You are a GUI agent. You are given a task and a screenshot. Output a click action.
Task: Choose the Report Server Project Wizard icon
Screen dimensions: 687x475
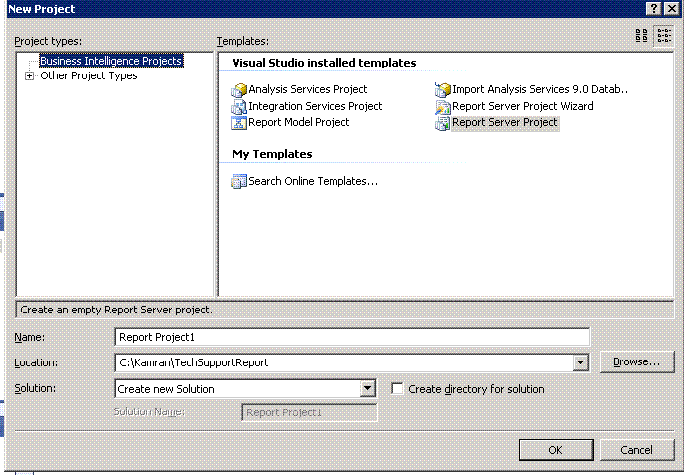(443, 106)
